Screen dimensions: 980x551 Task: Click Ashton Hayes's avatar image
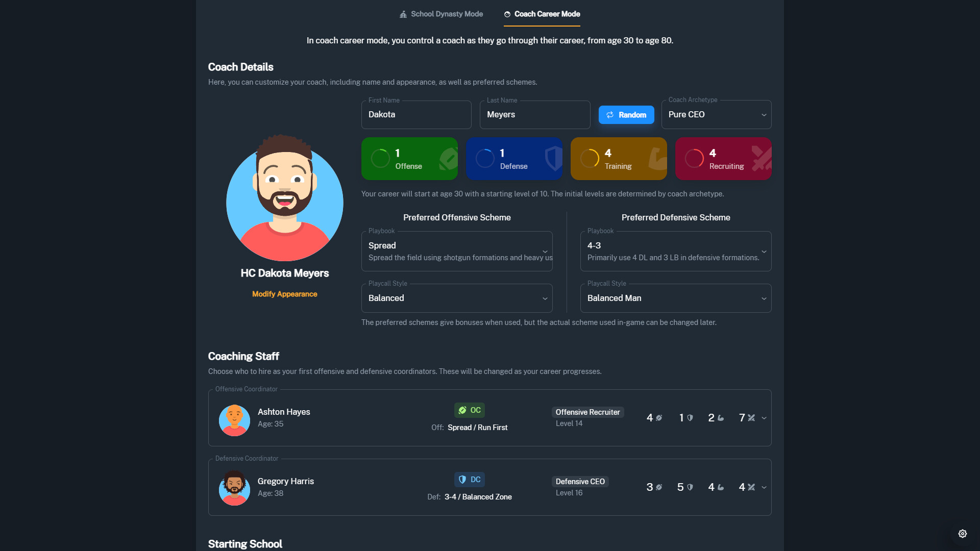234,420
